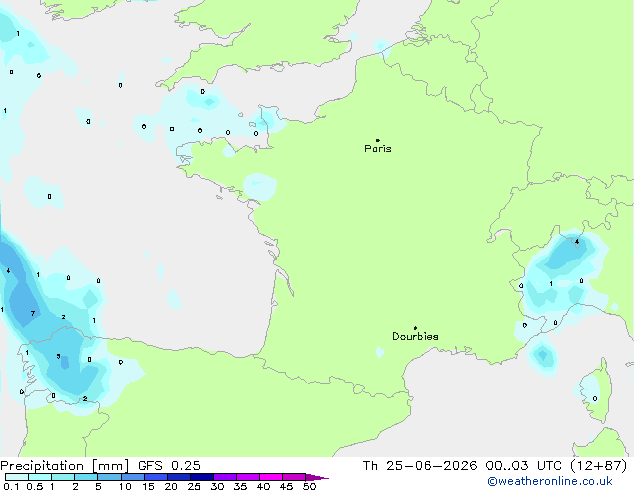
Task: Click the "Th 25-06-2026 00..03 UTC" timestamp
Action: pyautogui.click(x=462, y=466)
